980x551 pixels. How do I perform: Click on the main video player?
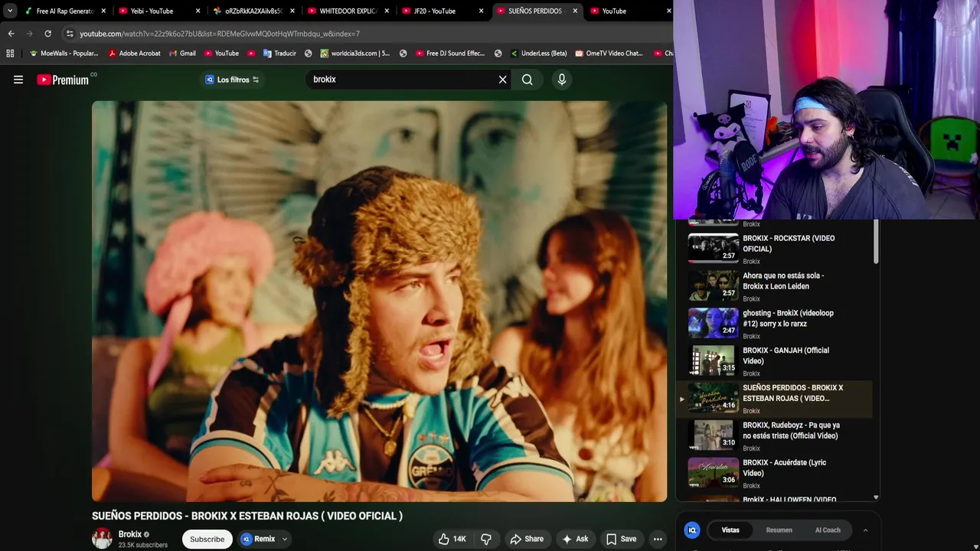[x=379, y=302]
